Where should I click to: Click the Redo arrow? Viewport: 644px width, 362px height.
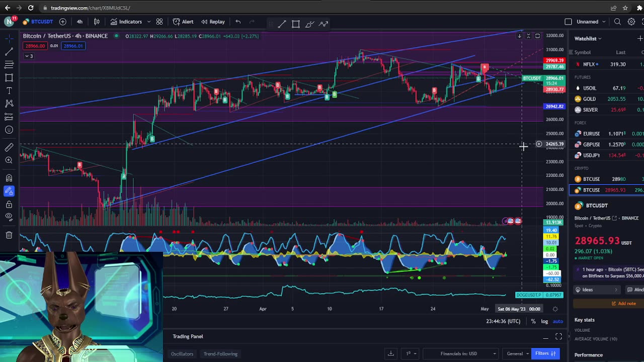click(x=252, y=22)
